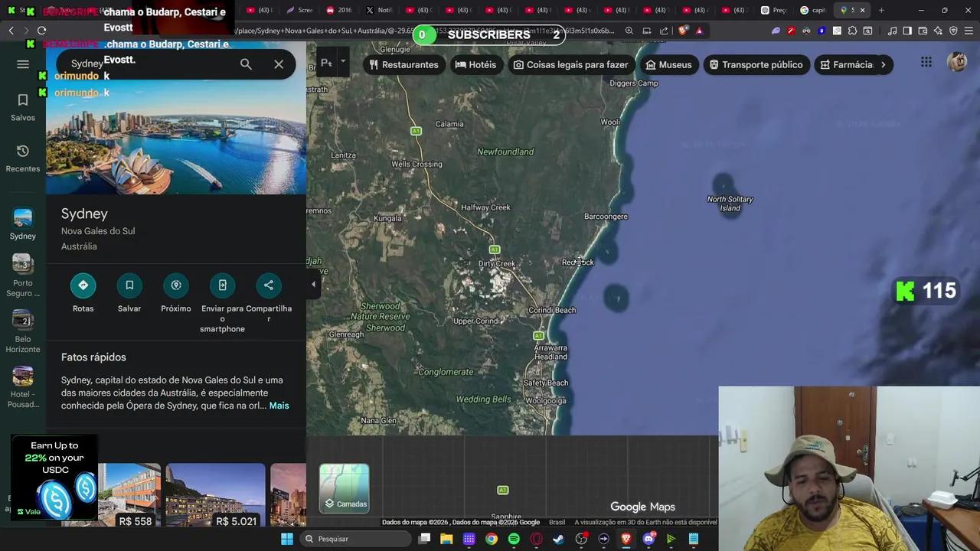This screenshot has height=551, width=980.
Task: Click the Compartilhar share icon
Action: coord(269,285)
